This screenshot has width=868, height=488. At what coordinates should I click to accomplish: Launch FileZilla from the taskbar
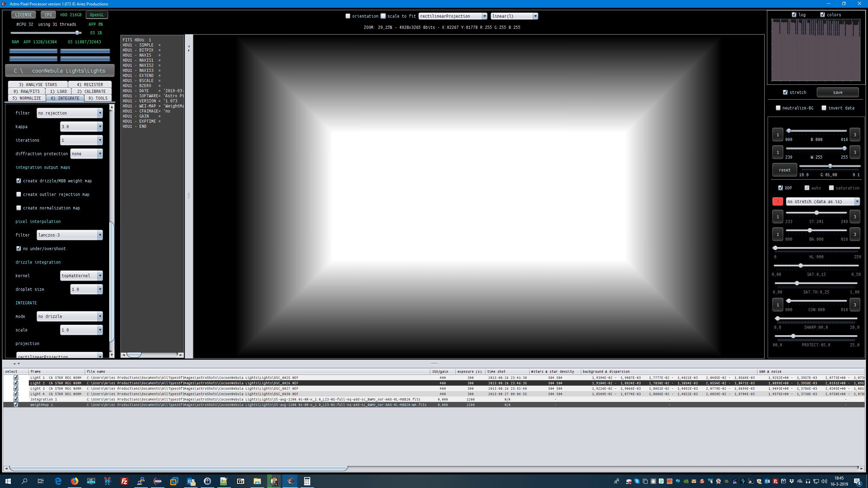tap(124, 481)
